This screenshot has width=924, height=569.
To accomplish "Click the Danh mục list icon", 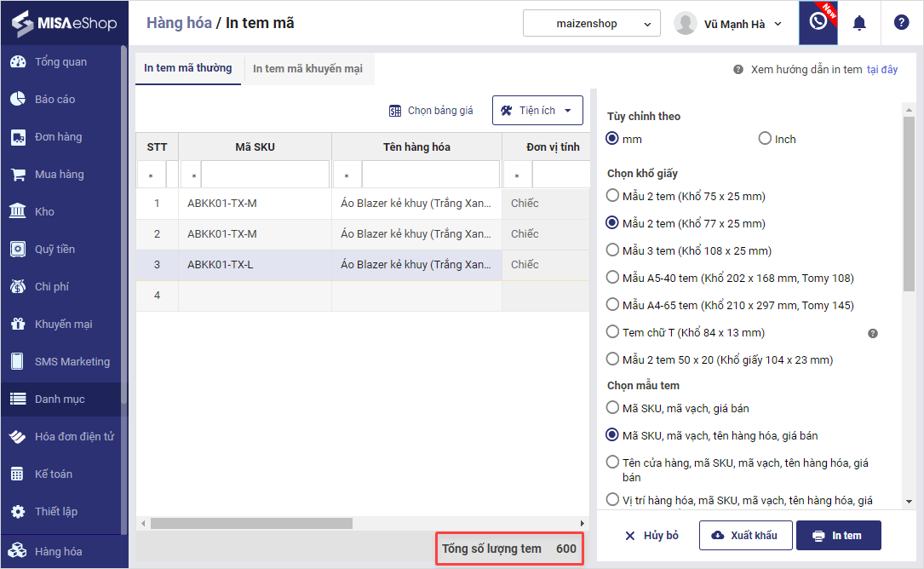I will point(18,399).
